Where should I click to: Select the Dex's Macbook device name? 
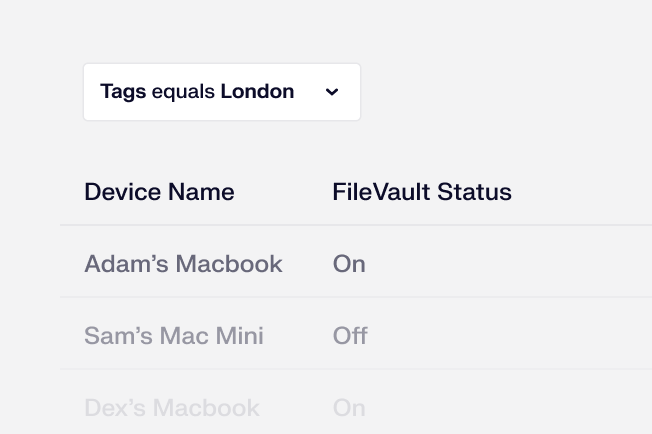pos(172,408)
